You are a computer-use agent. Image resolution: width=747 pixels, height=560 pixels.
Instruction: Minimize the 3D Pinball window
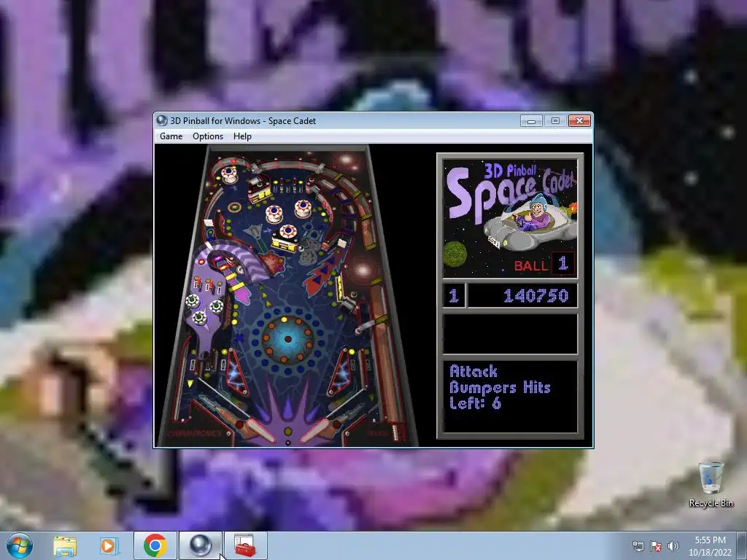tap(531, 121)
